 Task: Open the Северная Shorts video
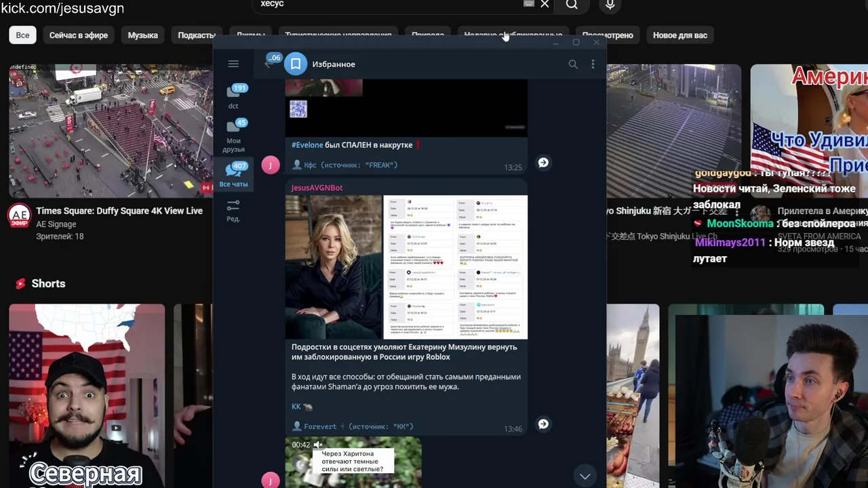click(x=87, y=396)
